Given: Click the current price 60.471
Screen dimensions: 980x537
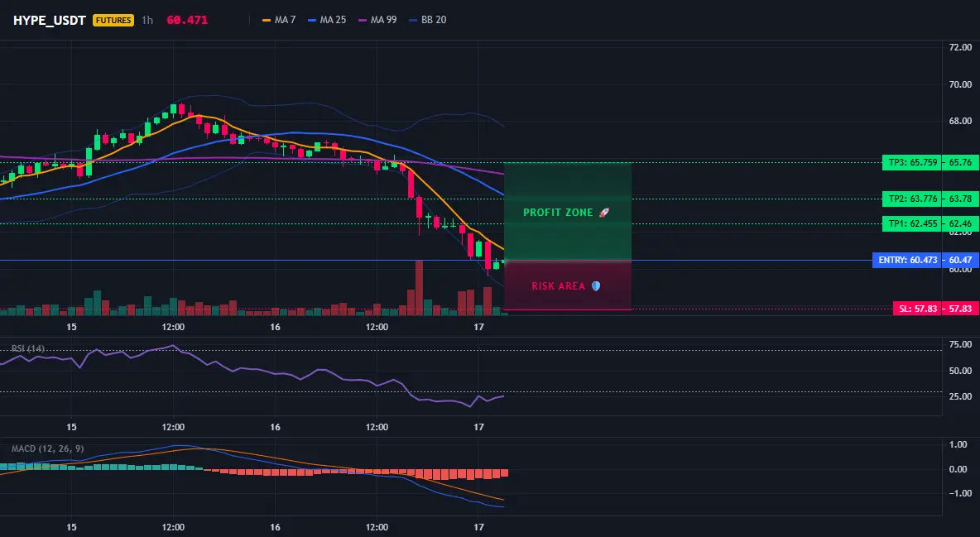Looking at the screenshot, I should pyautogui.click(x=187, y=20).
